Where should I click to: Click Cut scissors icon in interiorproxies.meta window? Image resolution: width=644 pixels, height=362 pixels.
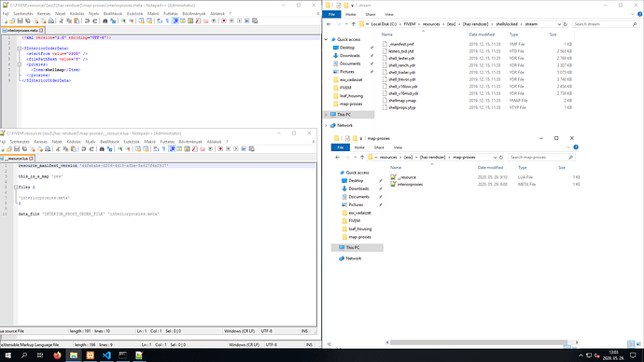click(62, 21)
